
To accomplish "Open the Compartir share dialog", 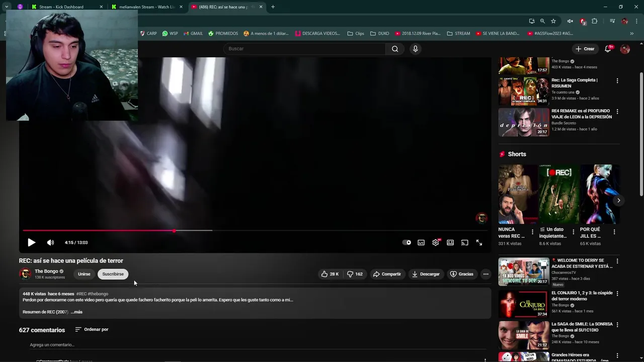I will (387, 274).
